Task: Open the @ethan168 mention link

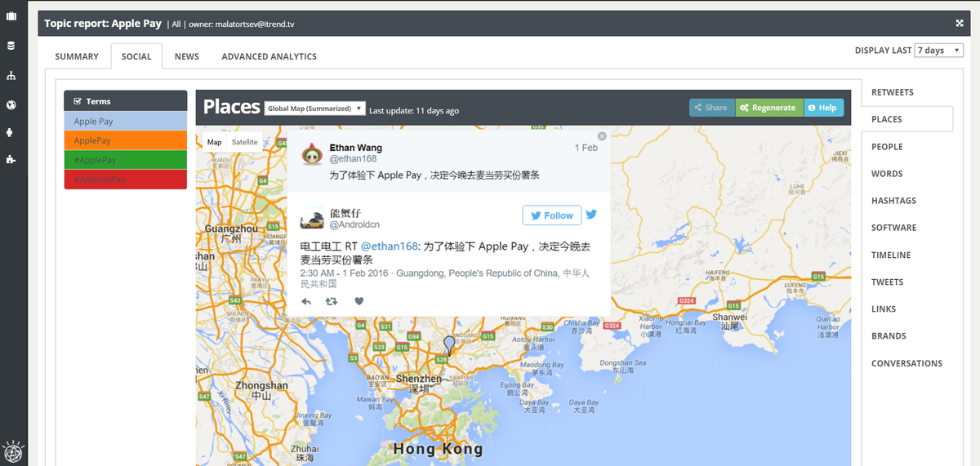Action: click(390, 246)
